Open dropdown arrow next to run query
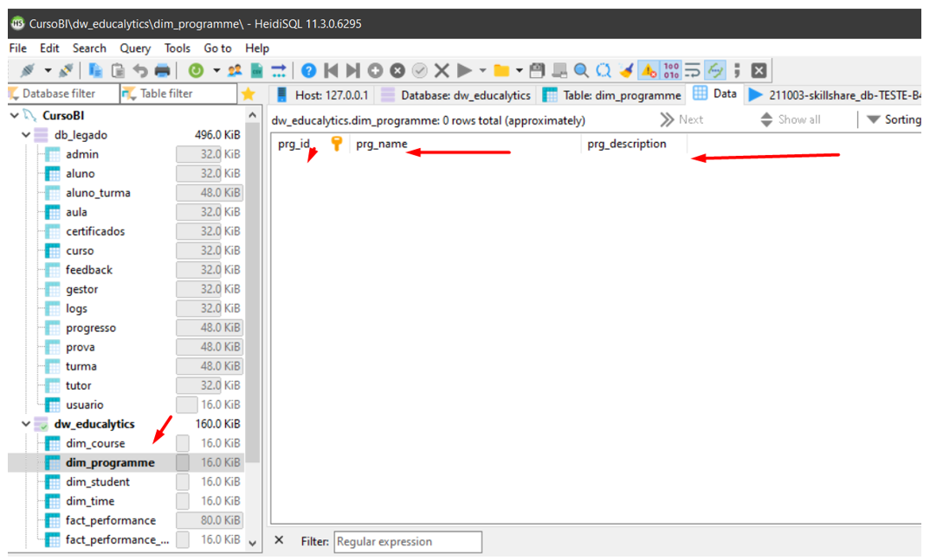The height and width of the screenshot is (560, 930). click(482, 70)
